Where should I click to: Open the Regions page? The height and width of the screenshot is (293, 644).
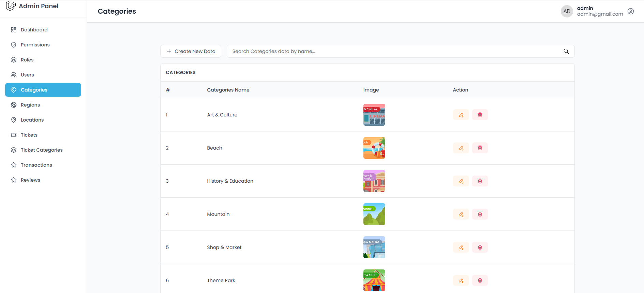tap(43, 105)
